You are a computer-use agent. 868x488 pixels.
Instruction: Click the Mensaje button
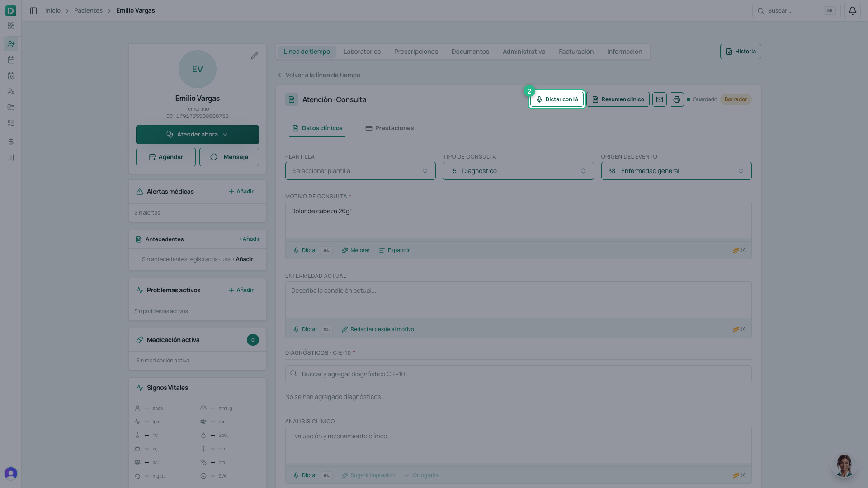coord(229,157)
